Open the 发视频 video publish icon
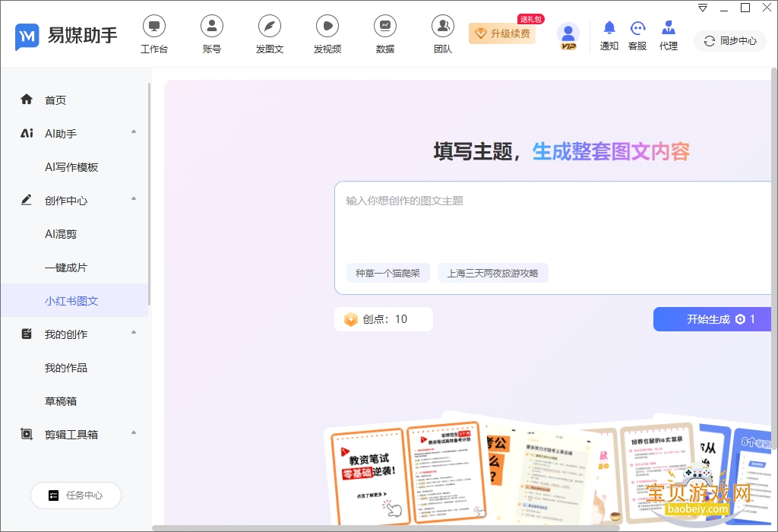 click(x=327, y=27)
